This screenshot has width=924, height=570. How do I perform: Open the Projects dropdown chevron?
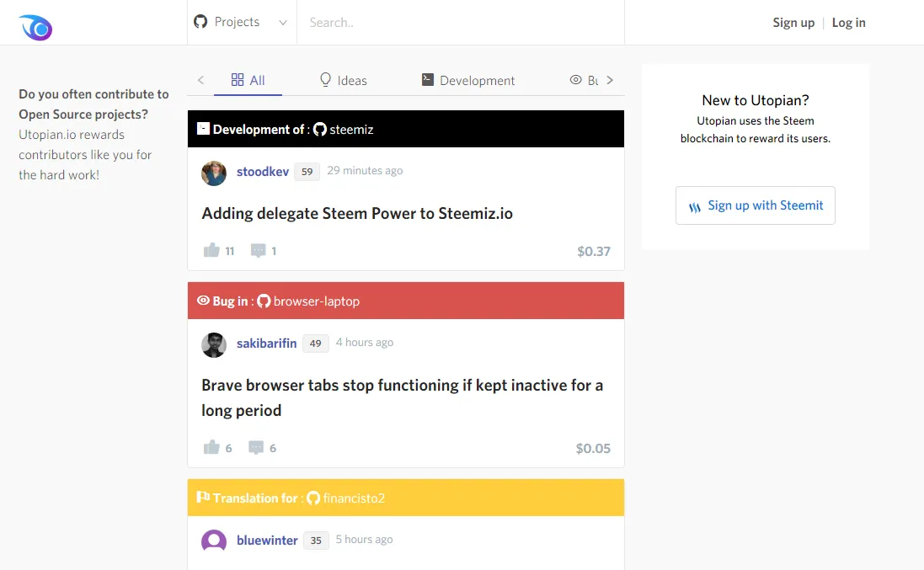283,23
